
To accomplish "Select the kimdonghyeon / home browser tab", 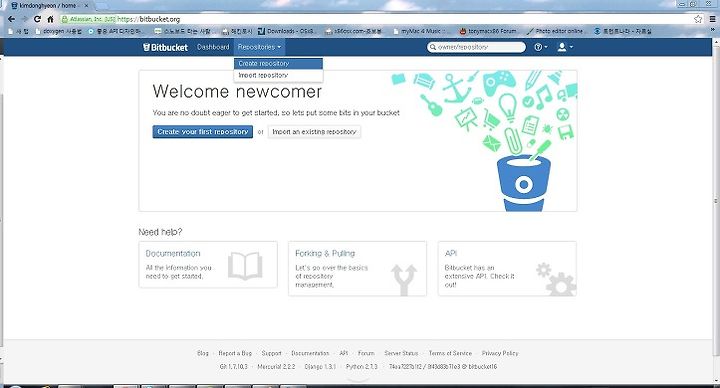I will [50, 6].
